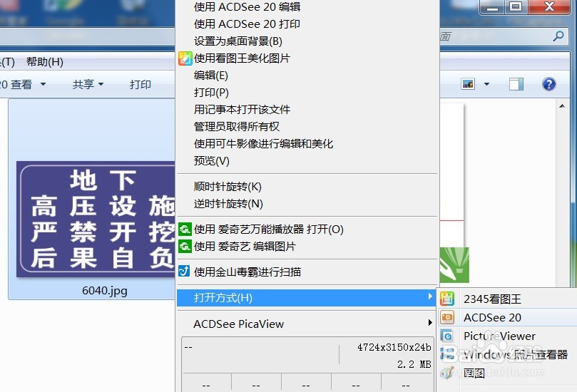Select the 6040.jpg thumbnail image
This screenshot has height=392, width=577.
(96, 220)
